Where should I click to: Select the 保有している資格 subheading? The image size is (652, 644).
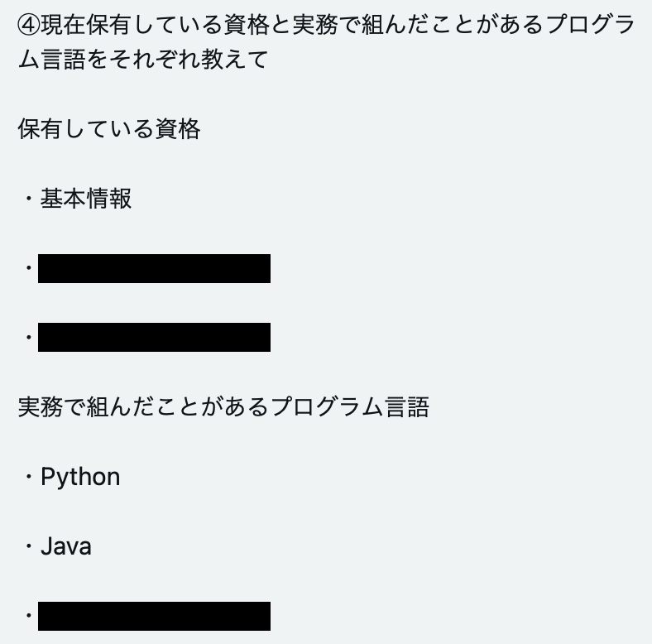(109, 128)
